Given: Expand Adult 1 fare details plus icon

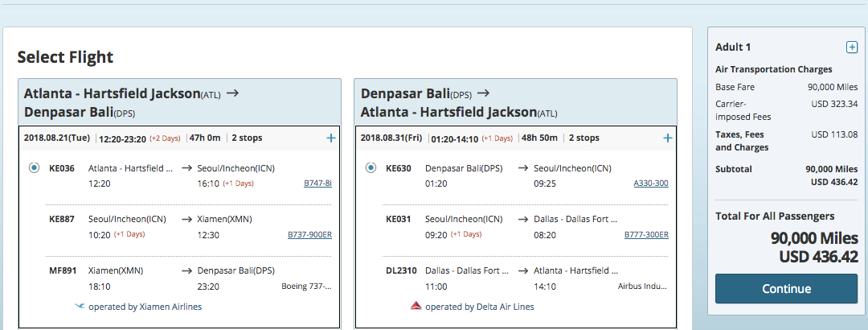Looking at the screenshot, I should tap(852, 47).
